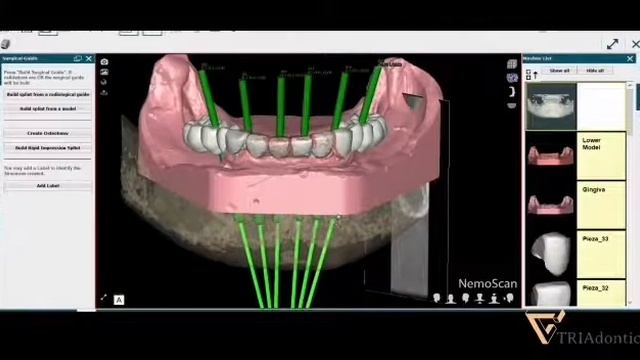Image resolution: width=640 pixels, height=360 pixels.
Task: Click the Add Label button
Action: coord(48,186)
